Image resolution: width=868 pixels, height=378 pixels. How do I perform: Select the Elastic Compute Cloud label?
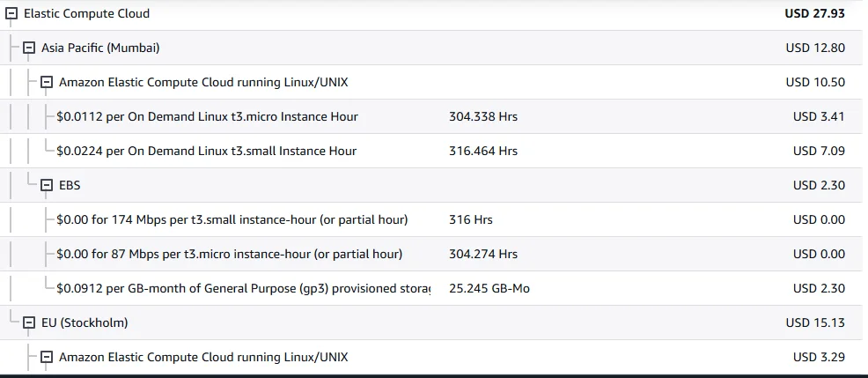(x=86, y=14)
